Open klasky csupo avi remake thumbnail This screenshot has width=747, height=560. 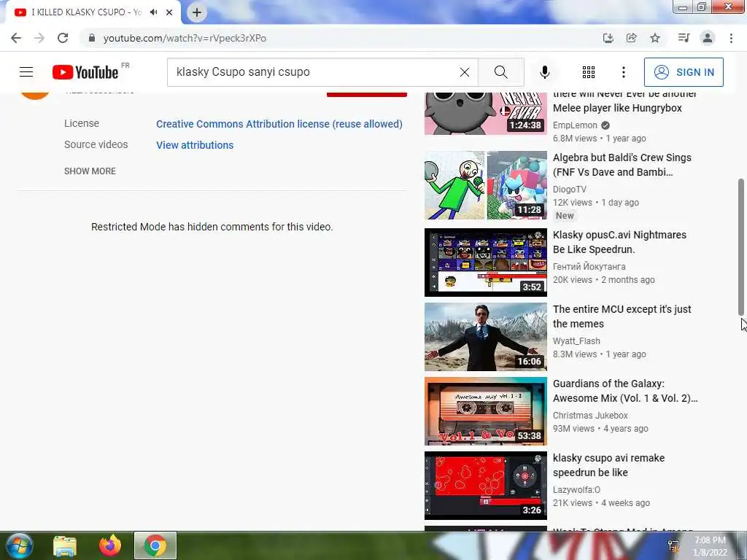485,485
